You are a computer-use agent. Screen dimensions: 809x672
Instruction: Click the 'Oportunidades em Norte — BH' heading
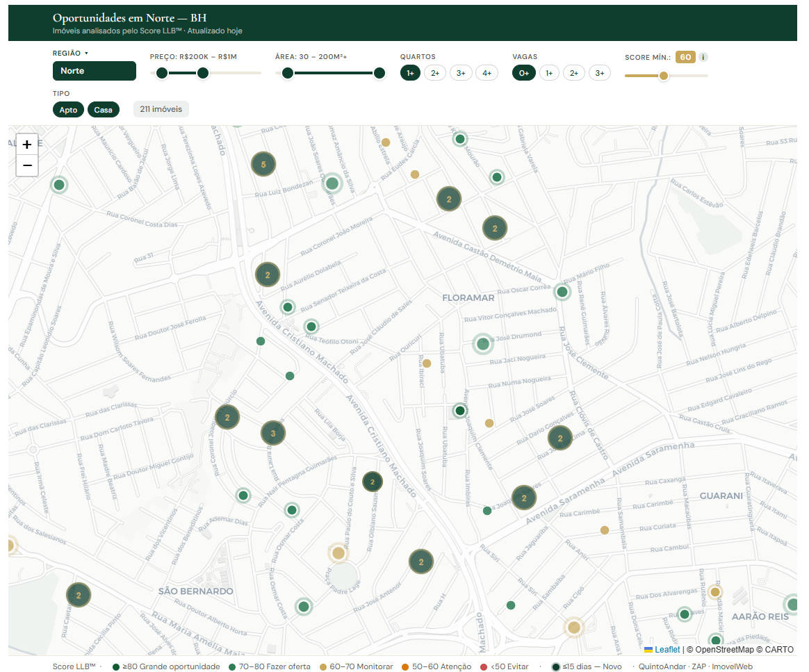pos(129,18)
